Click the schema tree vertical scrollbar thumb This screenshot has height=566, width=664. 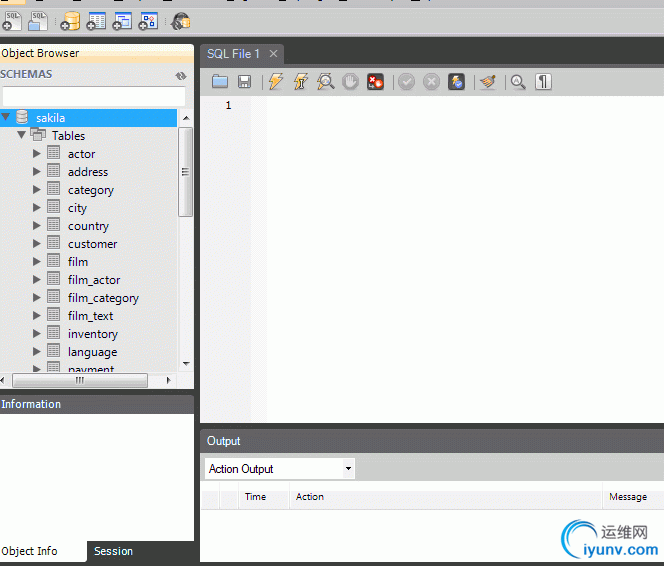(x=185, y=171)
